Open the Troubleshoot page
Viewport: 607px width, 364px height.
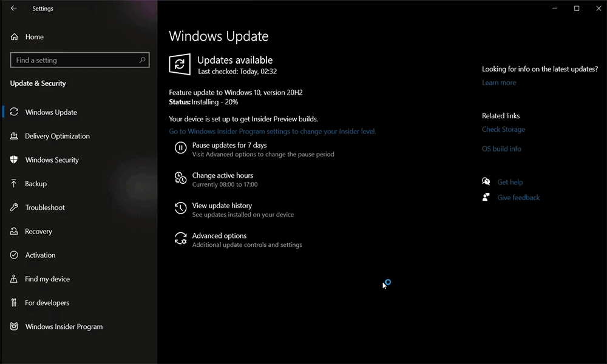coord(45,207)
